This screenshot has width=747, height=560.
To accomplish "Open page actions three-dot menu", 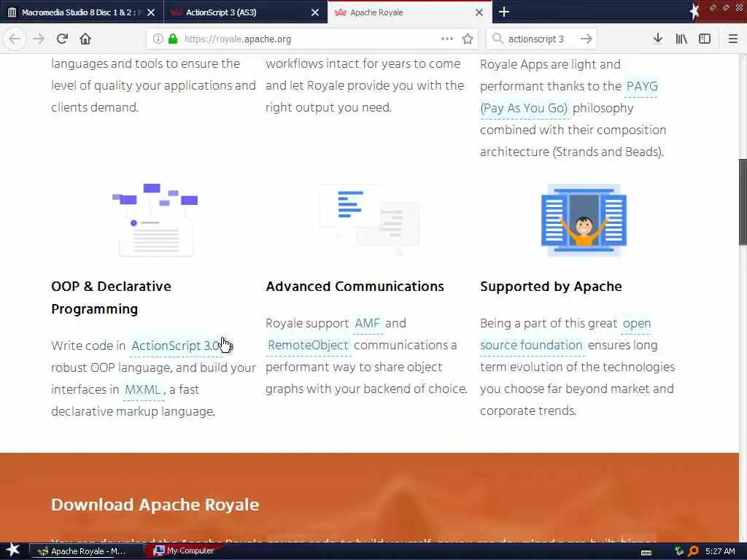I will (447, 39).
